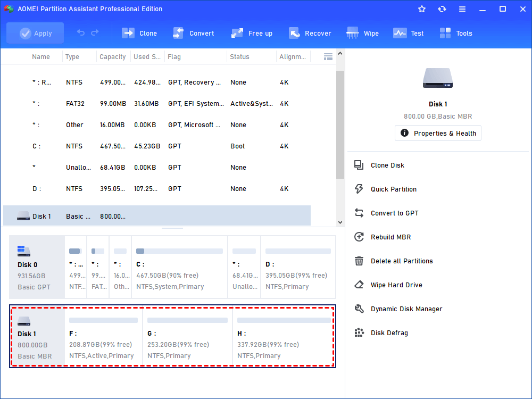Select the FAT32 EFI System partition row

click(x=157, y=104)
